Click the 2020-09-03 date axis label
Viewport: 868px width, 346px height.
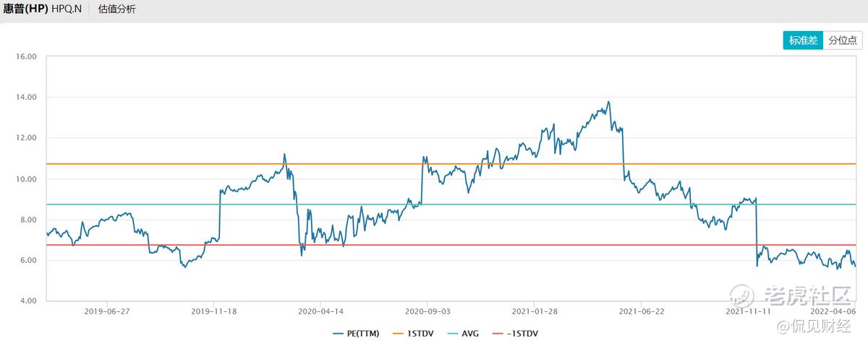point(427,311)
